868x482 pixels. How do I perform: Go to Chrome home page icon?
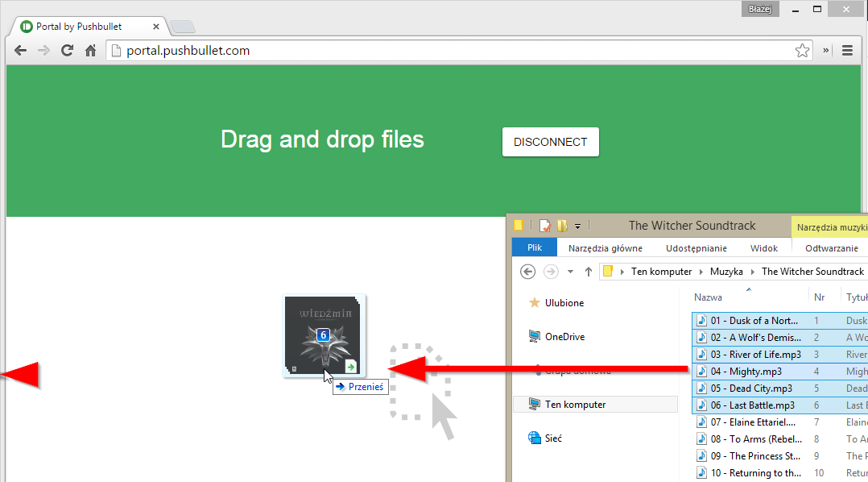click(x=91, y=51)
